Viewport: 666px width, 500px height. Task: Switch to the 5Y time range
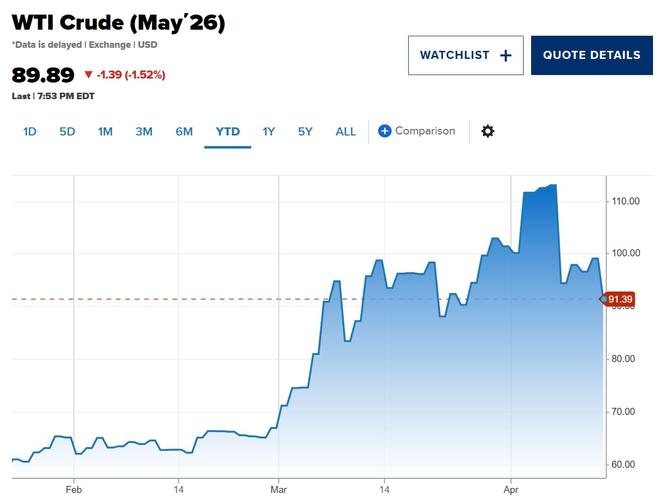tap(305, 132)
